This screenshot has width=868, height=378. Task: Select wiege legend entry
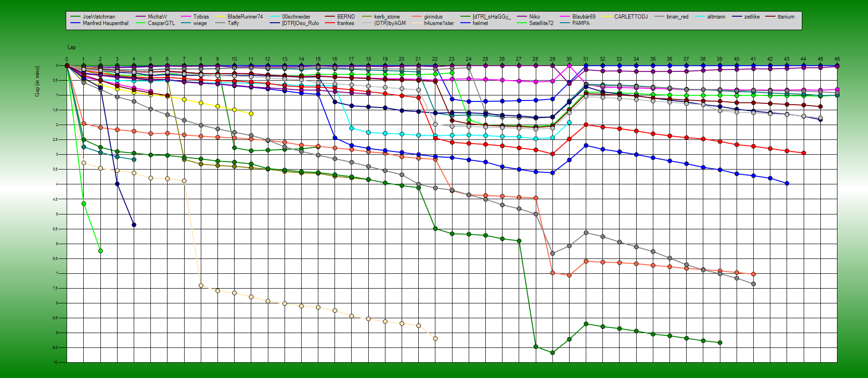pyautogui.click(x=200, y=23)
